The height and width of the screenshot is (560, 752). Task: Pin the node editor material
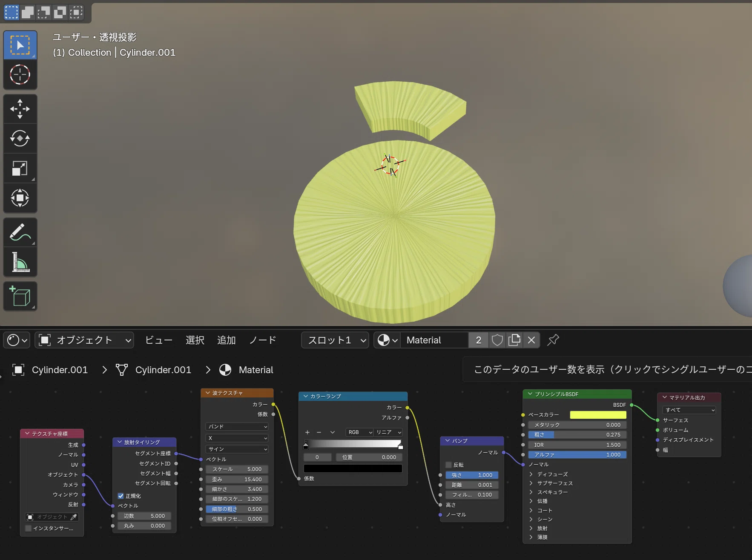553,340
